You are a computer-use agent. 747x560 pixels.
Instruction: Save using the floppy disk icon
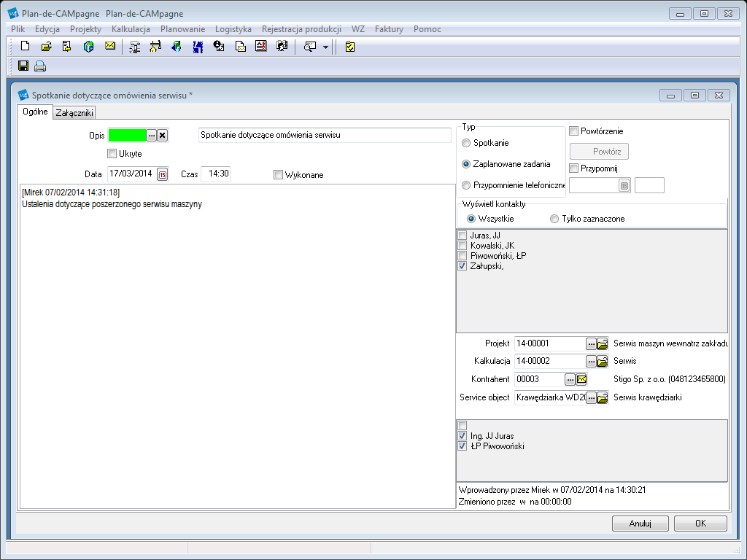[x=23, y=66]
